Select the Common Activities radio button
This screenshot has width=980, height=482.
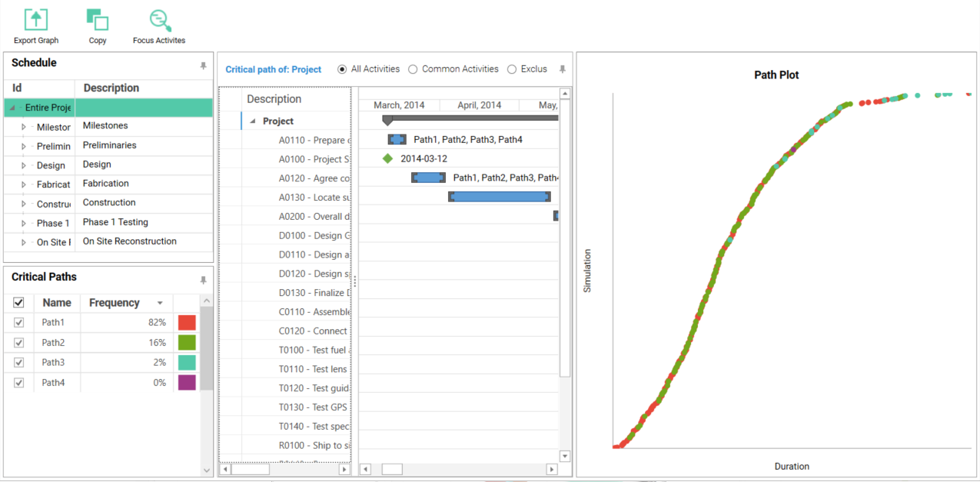pyautogui.click(x=413, y=69)
